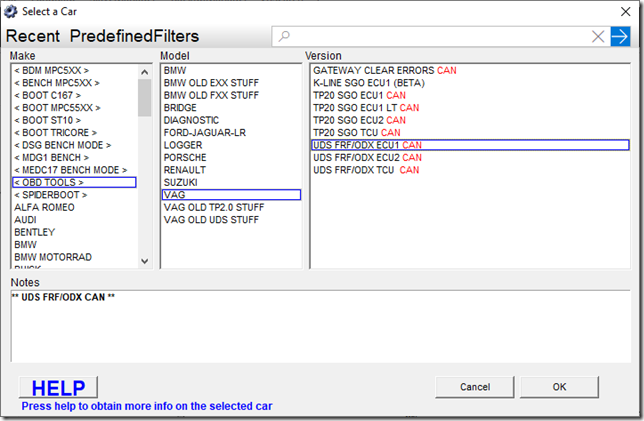This screenshot has height=421, width=644.
Task: Select TP20 SGO ECU1 LT CAN version
Action: tap(470, 108)
